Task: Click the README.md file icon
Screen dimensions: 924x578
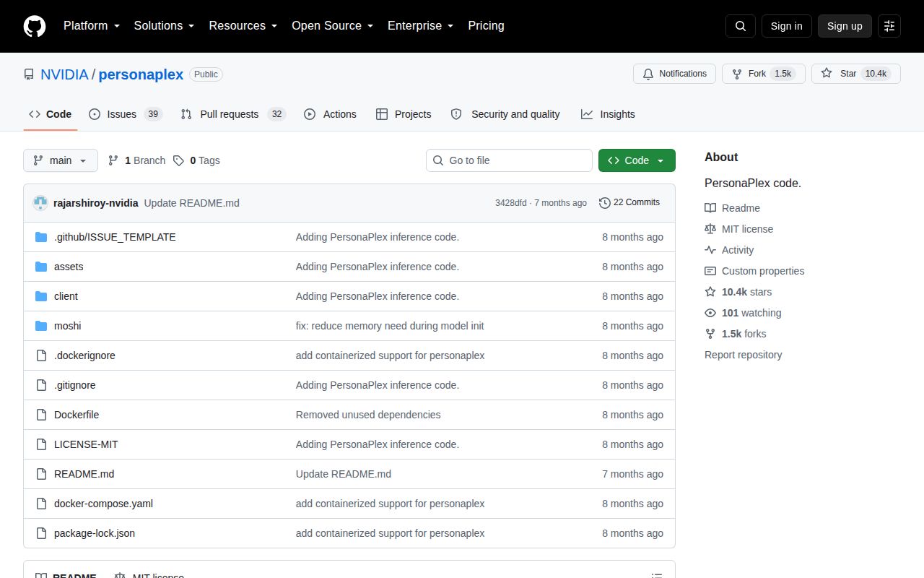Action: (x=41, y=474)
